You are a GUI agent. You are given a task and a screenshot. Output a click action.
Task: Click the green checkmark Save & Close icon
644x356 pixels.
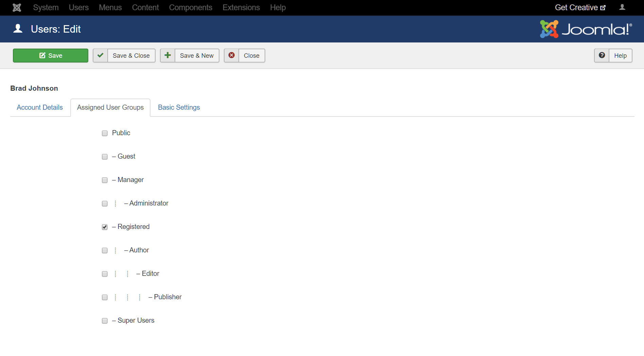pos(100,55)
